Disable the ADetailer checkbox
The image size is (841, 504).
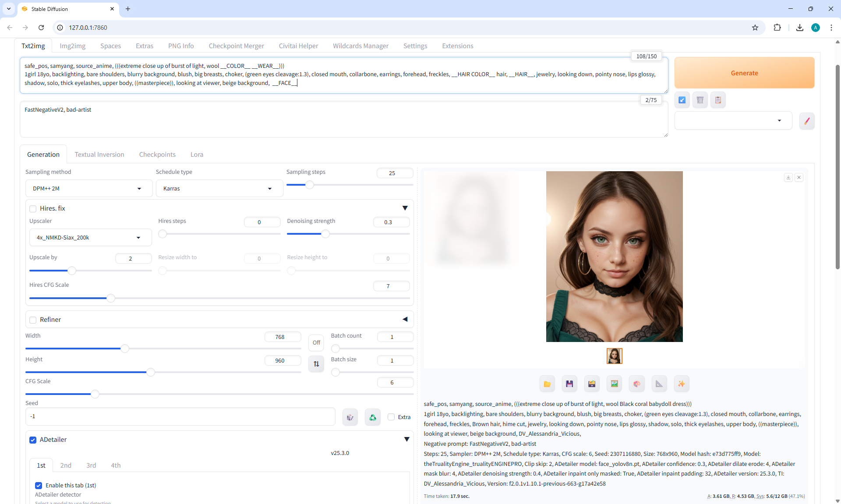[33, 440]
